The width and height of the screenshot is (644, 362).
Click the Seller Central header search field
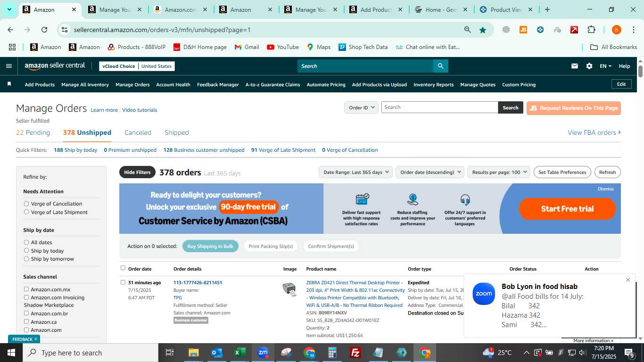365,66
